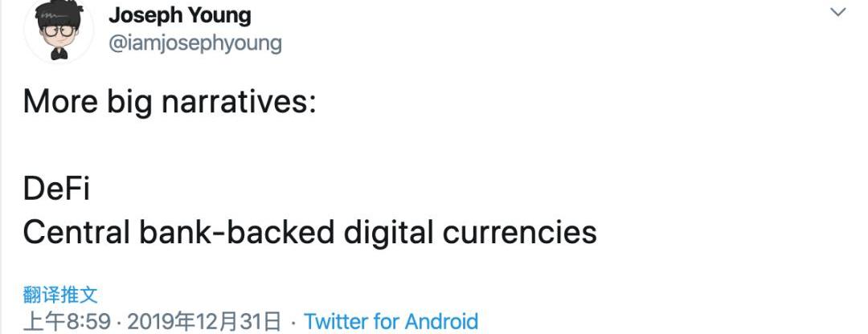Expand the tweet options chevron menu
Viewport: 868px width, 334px height.
pos(837,12)
